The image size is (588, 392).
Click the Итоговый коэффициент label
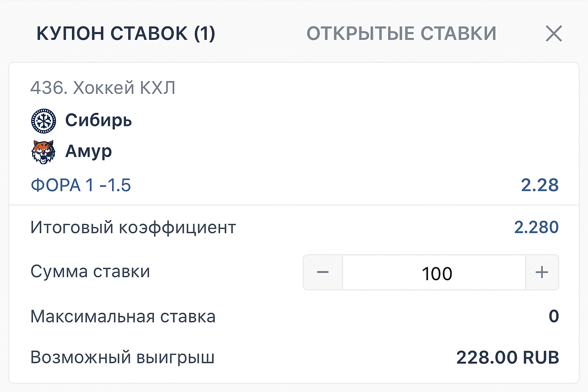(x=133, y=227)
